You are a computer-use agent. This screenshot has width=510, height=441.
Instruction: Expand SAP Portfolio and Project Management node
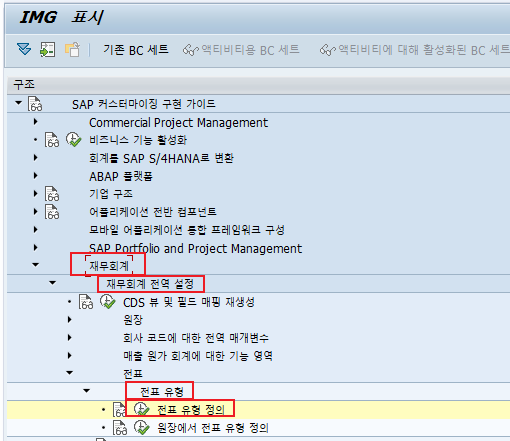point(36,247)
